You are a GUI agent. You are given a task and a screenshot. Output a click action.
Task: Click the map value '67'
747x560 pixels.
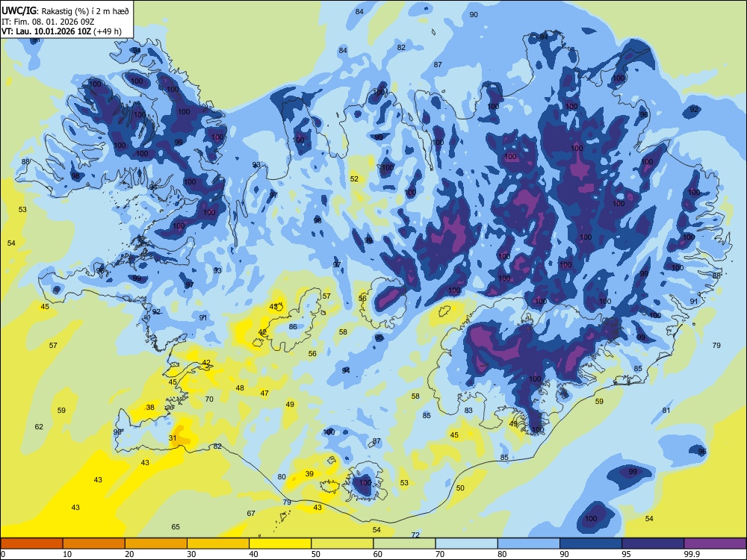pyautogui.click(x=251, y=514)
